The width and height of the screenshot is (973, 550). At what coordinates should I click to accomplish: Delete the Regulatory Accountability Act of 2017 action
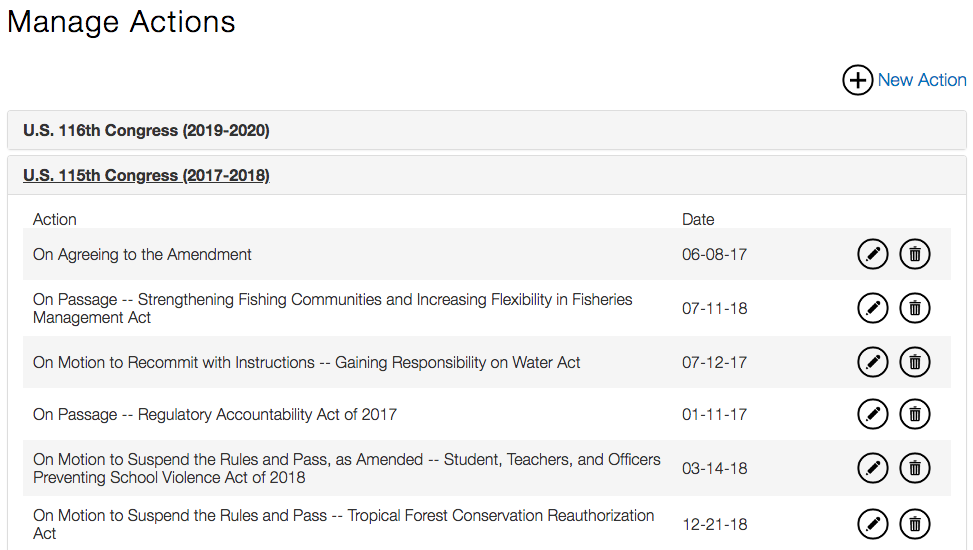pyautogui.click(x=915, y=414)
